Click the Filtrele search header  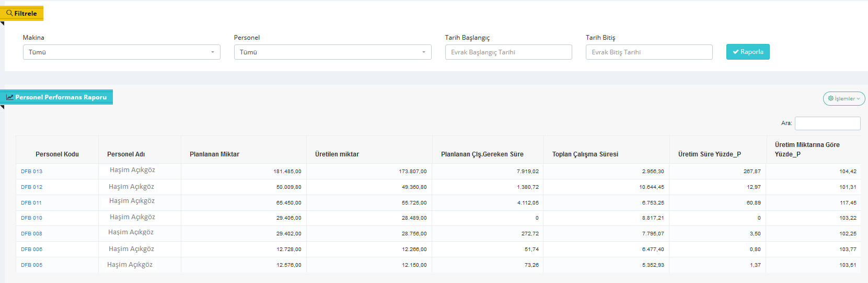pyautogui.click(x=22, y=13)
